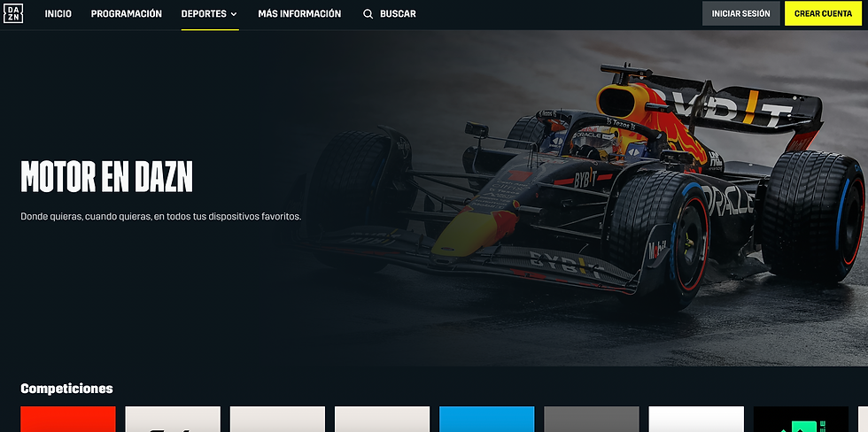Open the black tile with green logo
Viewport: 868px width, 432px height.
(801, 420)
